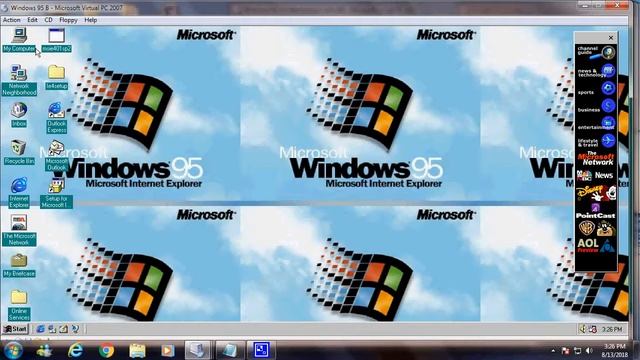
Task: Open the CD menu
Action: pos(48,20)
